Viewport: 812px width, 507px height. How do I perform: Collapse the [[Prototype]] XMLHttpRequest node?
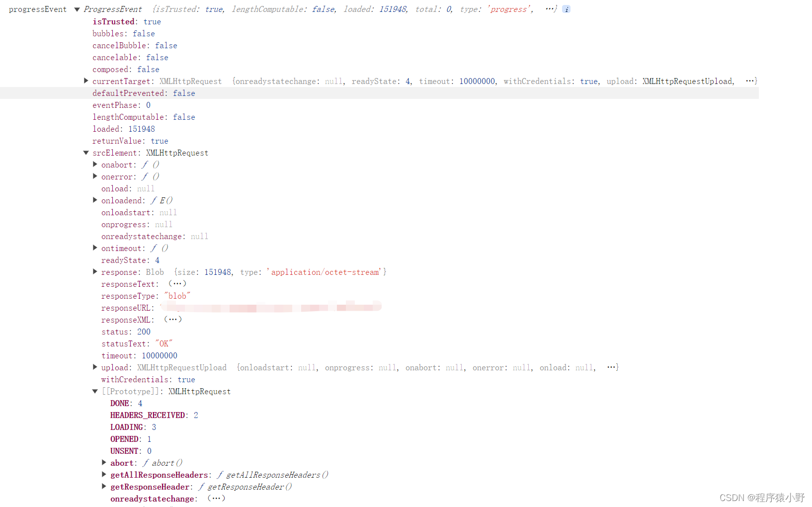[95, 391]
